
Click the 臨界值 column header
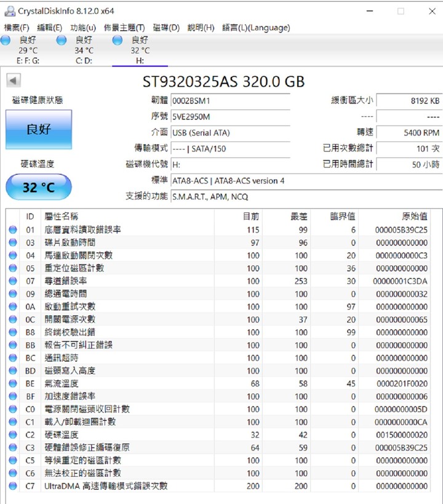click(335, 217)
